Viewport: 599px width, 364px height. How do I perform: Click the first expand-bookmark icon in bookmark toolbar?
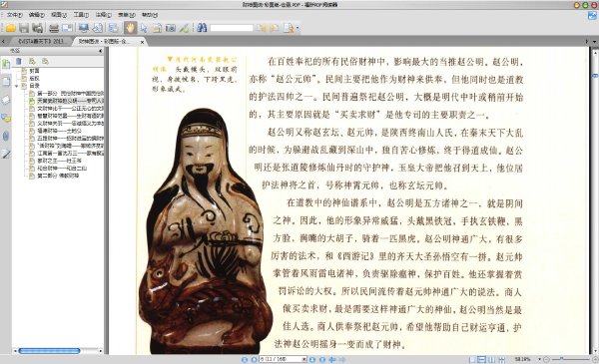click(x=32, y=61)
